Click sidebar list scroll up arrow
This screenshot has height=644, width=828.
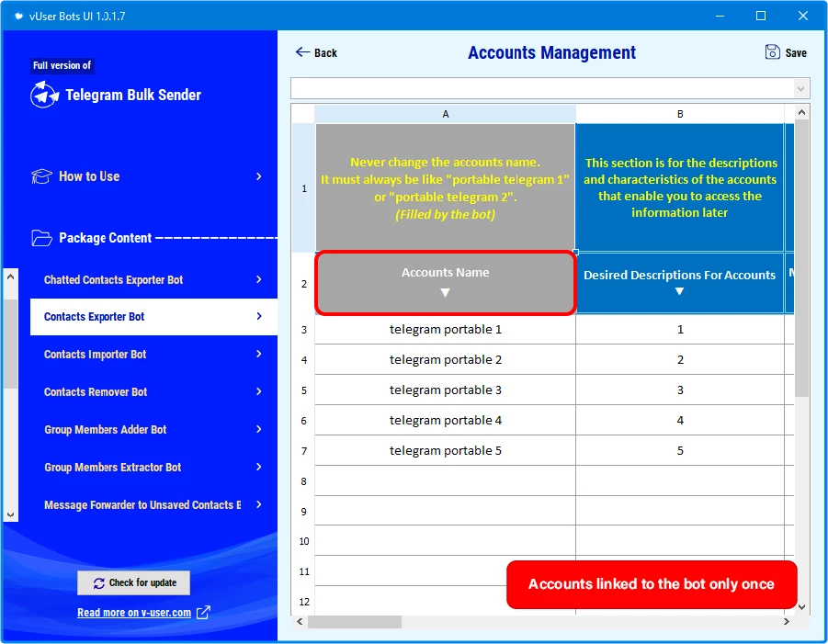click(10, 277)
